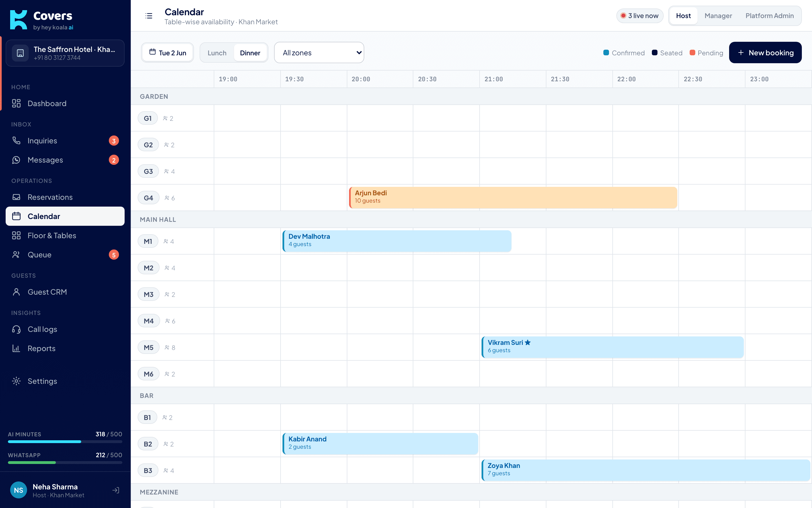Click the Queue people icon
The image size is (812, 508).
pos(16,255)
